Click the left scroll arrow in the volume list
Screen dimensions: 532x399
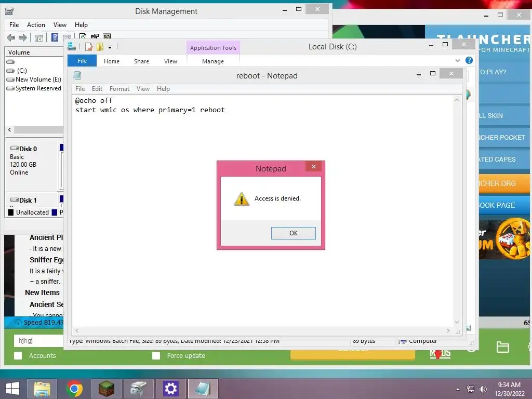point(9,129)
